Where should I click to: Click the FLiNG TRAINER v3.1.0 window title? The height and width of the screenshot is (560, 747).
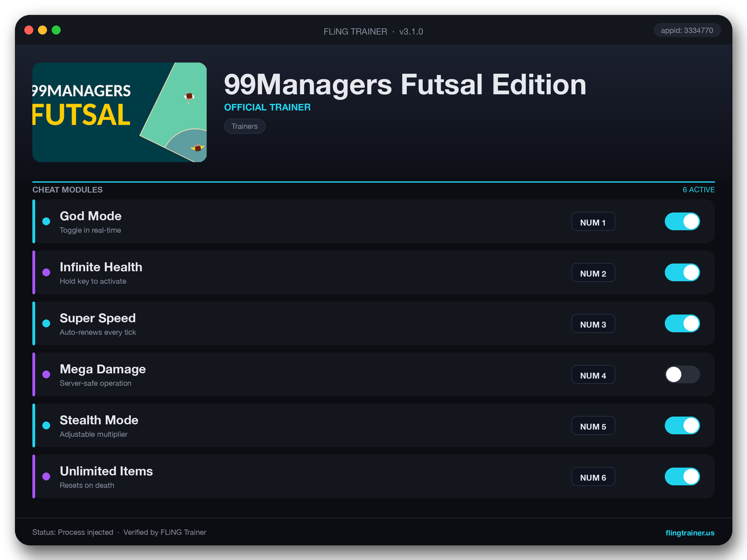coord(373,31)
